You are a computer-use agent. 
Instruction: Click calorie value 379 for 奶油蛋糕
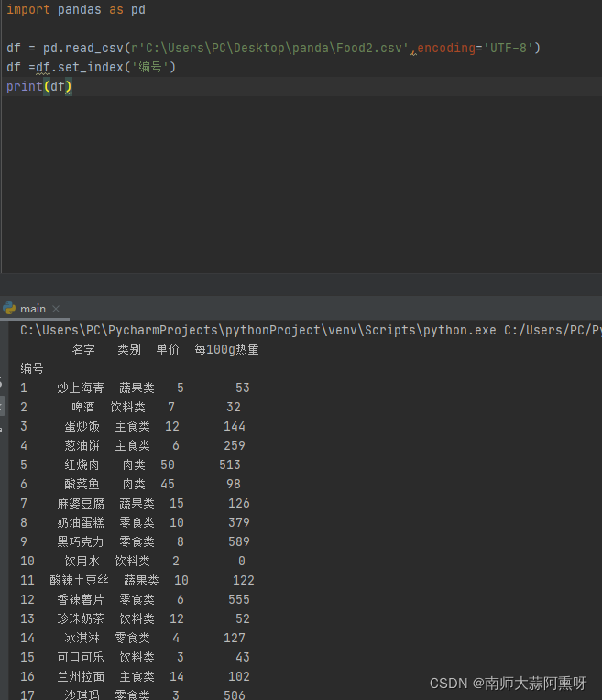239,522
